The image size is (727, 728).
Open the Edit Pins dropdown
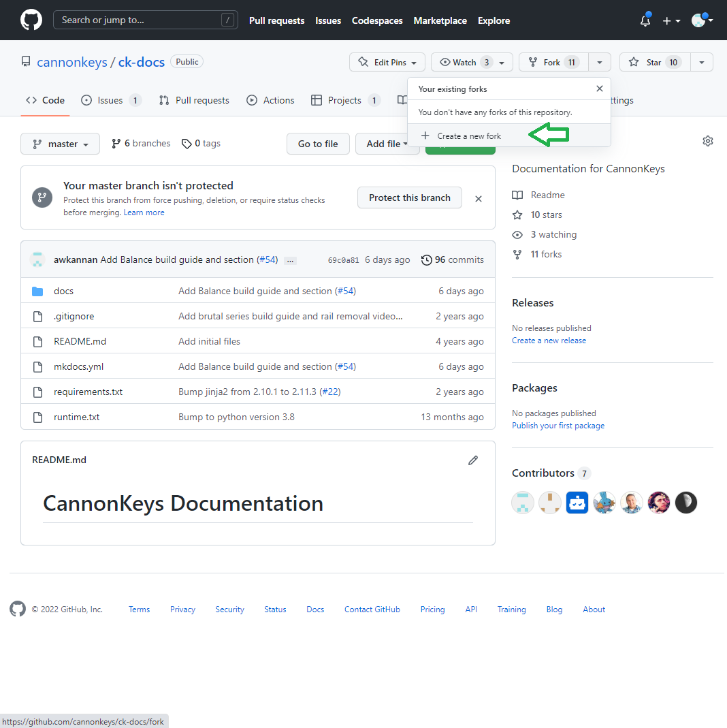coord(387,62)
